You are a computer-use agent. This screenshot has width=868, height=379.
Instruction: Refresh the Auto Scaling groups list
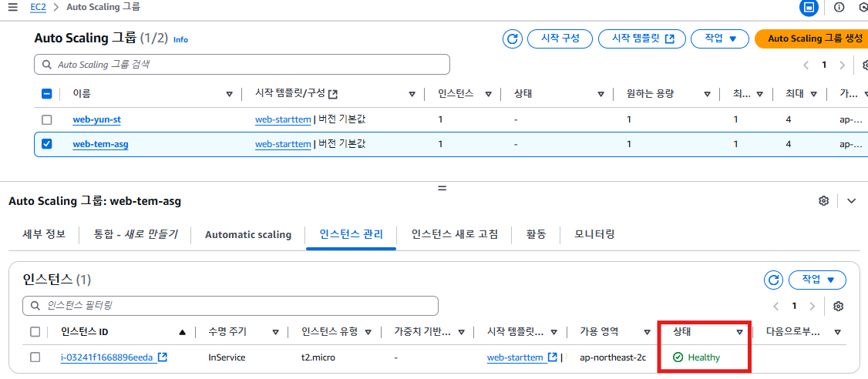pyautogui.click(x=513, y=39)
